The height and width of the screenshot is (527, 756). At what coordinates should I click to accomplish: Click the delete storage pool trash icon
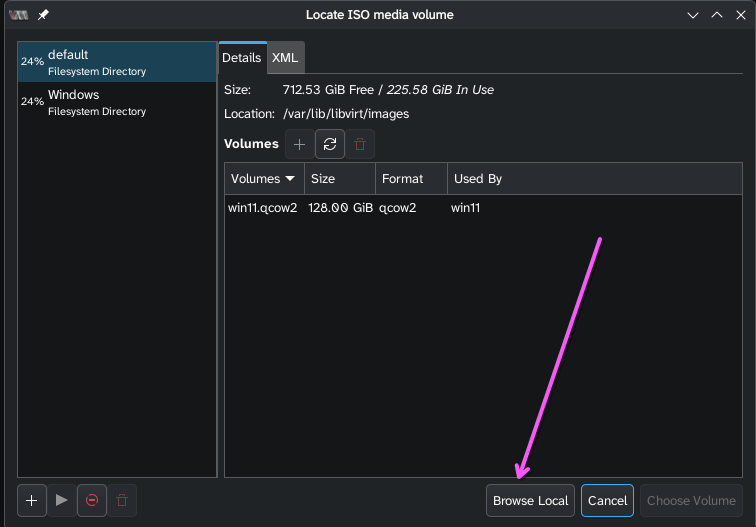coord(122,500)
